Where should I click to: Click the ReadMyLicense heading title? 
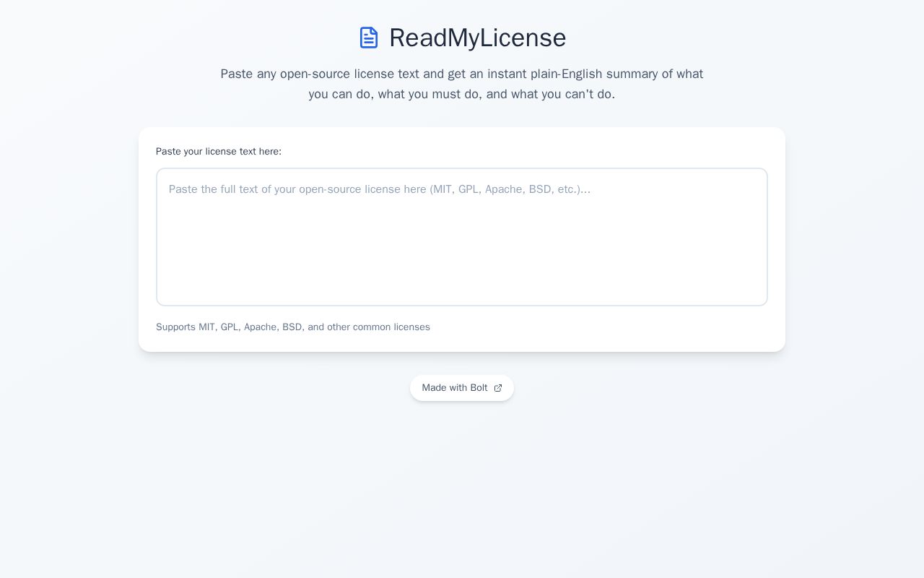click(477, 38)
